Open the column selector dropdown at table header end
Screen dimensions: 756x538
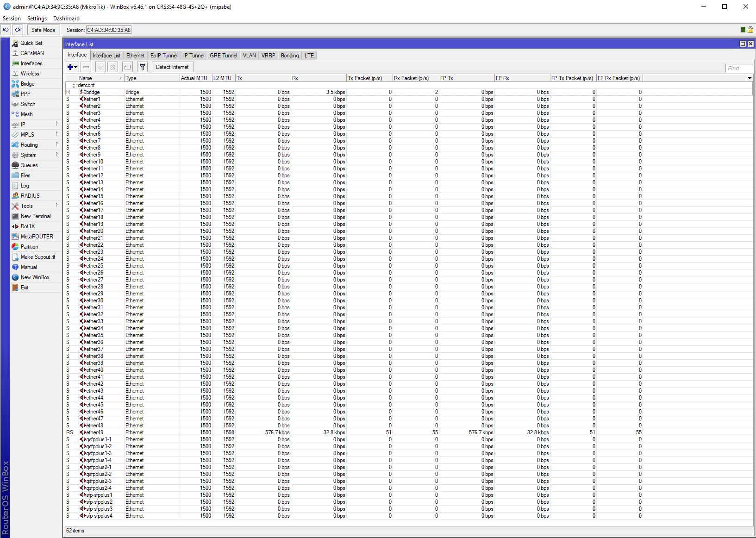coord(750,78)
